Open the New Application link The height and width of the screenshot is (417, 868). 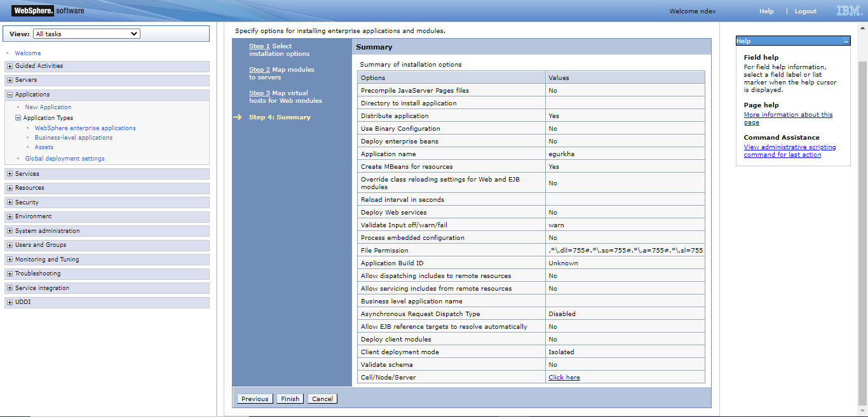coord(48,107)
